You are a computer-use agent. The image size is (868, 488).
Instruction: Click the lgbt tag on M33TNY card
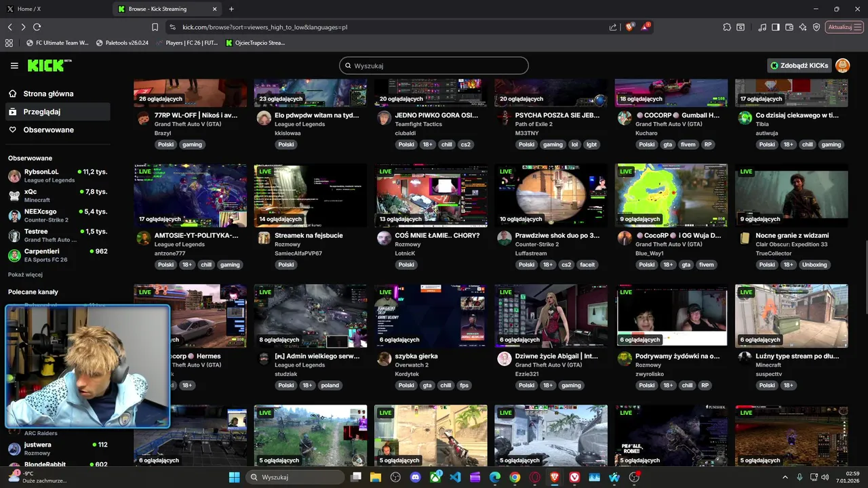point(591,144)
